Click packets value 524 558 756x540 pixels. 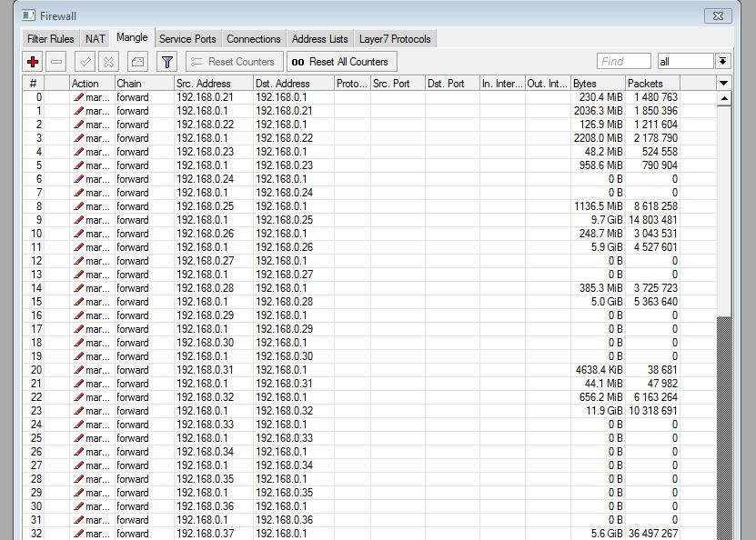click(660, 152)
